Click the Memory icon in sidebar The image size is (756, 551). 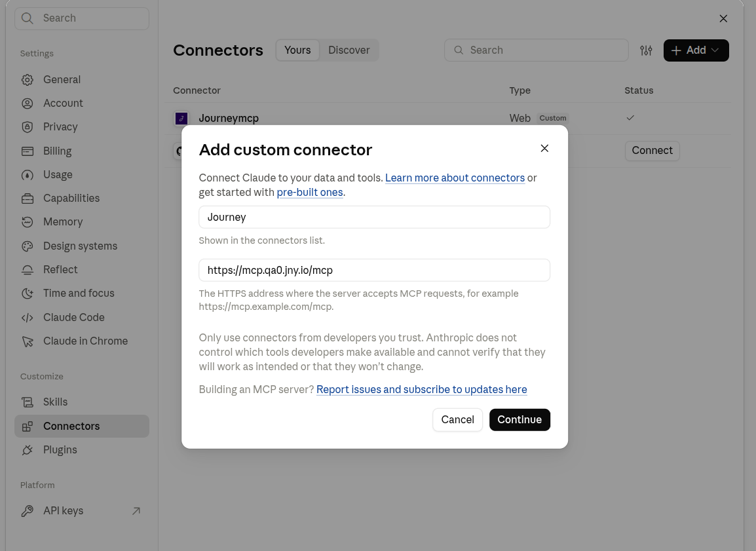(x=28, y=221)
